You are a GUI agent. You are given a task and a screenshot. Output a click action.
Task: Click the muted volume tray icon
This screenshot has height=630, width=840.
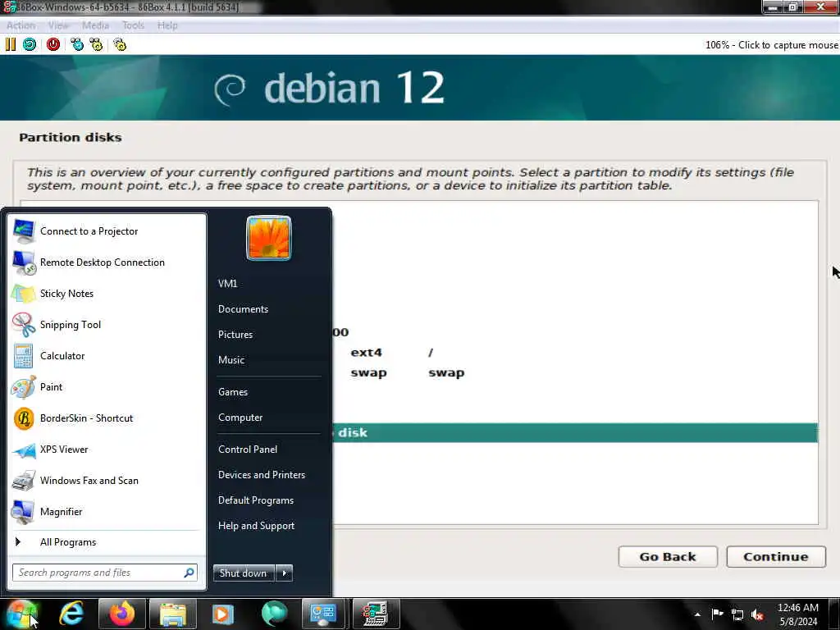pos(757,615)
